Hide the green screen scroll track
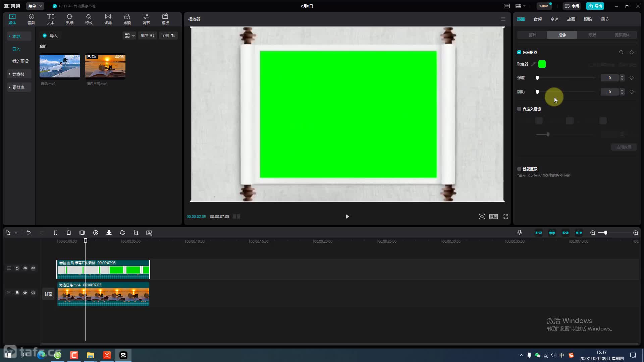The image size is (644, 362). [25, 268]
